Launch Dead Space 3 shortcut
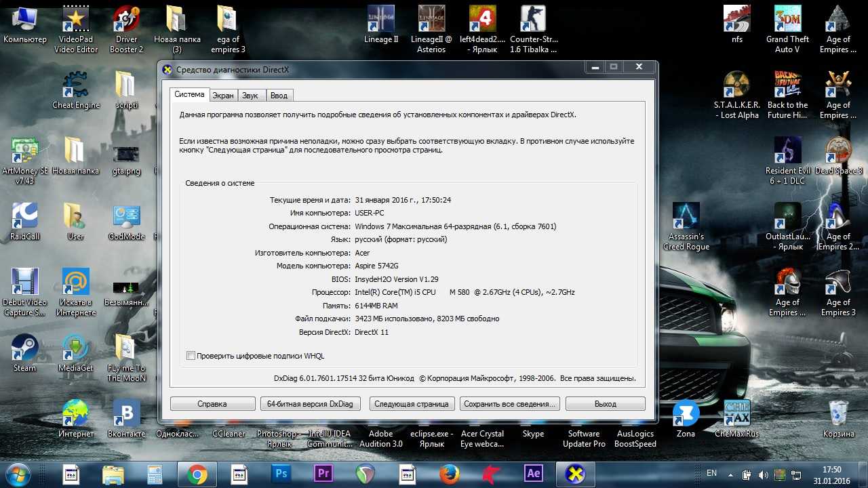 [839, 156]
